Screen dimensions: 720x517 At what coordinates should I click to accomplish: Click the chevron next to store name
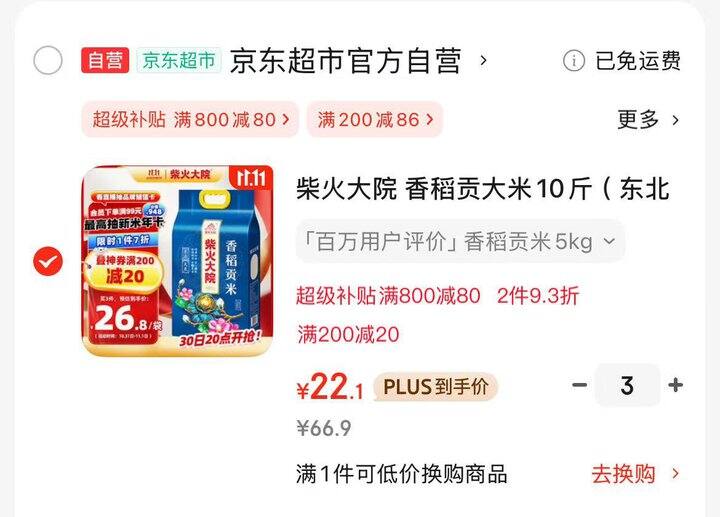(x=483, y=60)
